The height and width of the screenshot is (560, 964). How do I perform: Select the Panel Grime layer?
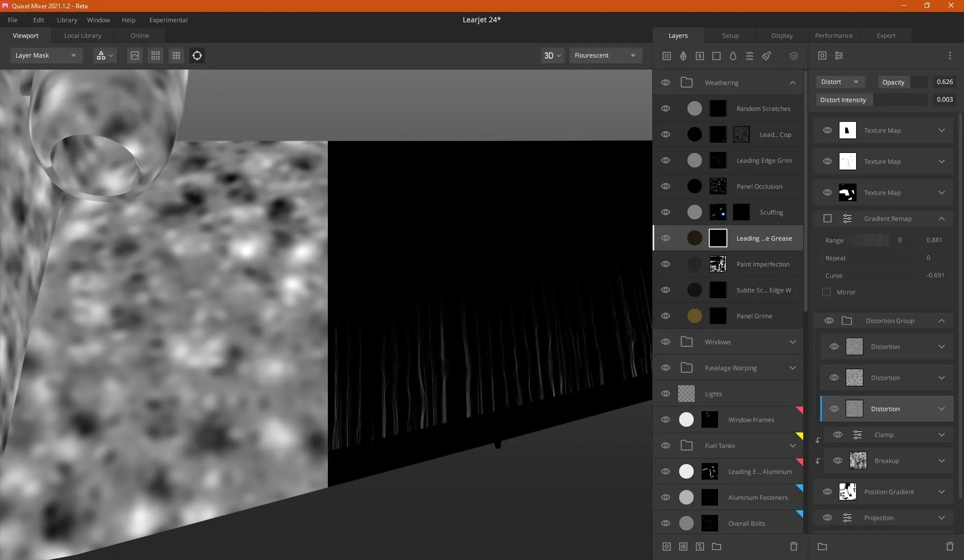[728, 316]
